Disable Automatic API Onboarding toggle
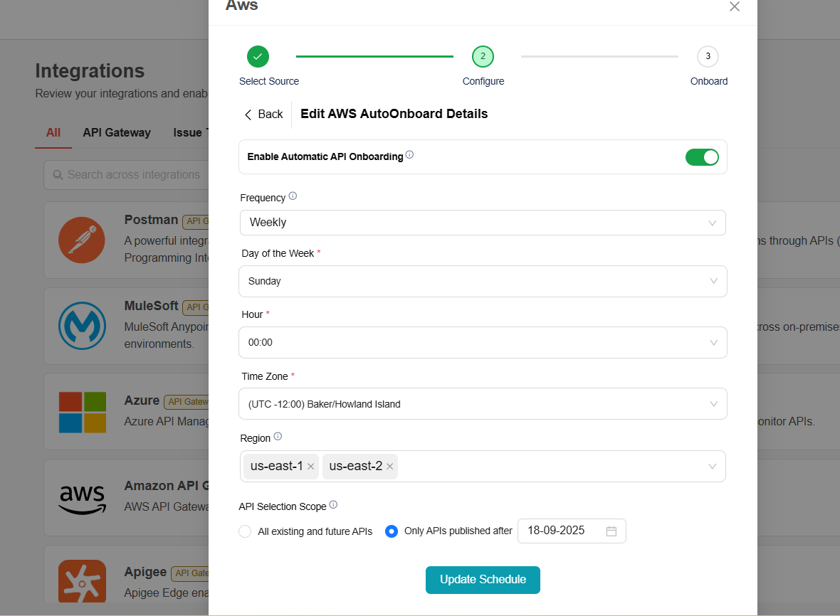 tap(702, 157)
